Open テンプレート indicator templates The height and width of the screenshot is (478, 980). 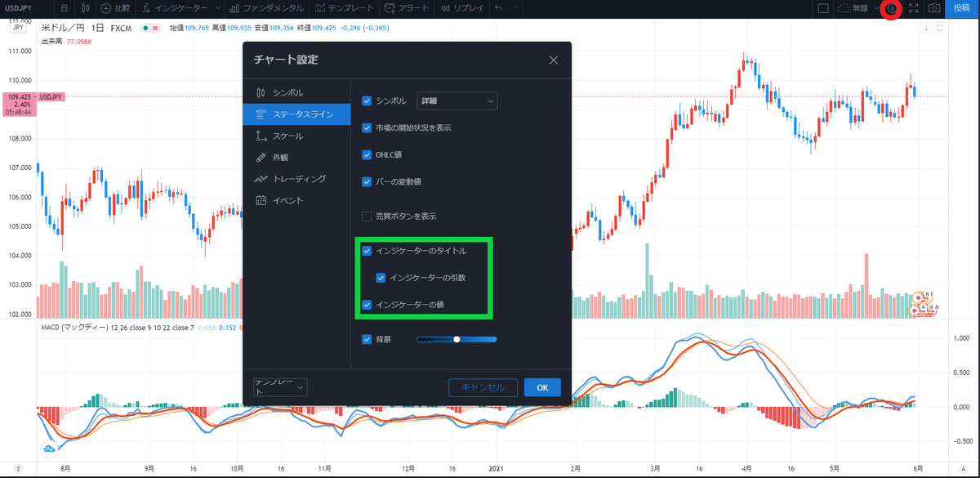coord(344,8)
